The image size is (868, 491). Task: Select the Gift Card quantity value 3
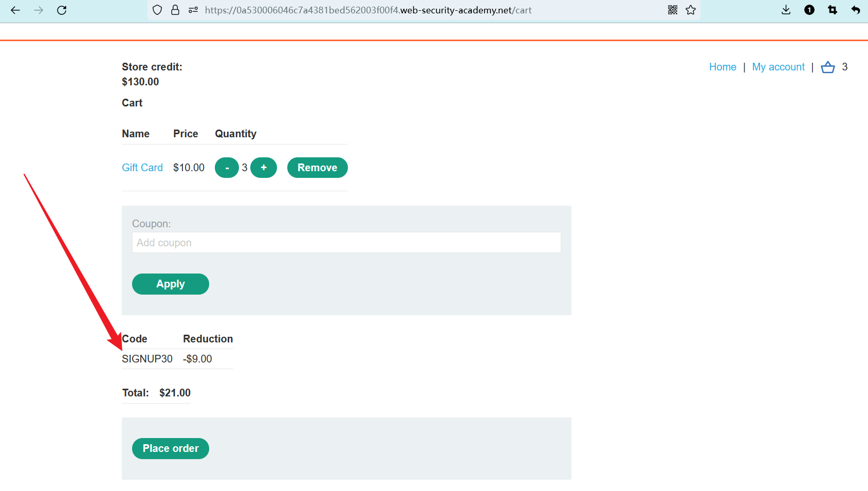(245, 168)
